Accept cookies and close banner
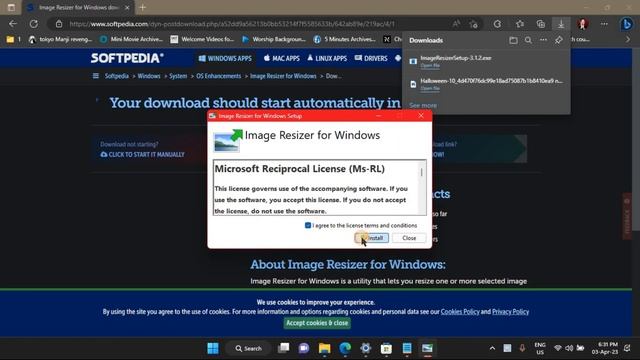640x360 pixels. pos(317,323)
